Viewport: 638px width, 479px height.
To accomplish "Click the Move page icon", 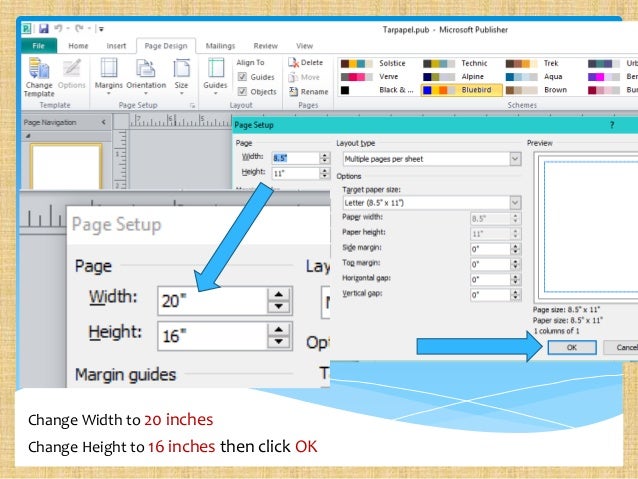I will pos(293,77).
